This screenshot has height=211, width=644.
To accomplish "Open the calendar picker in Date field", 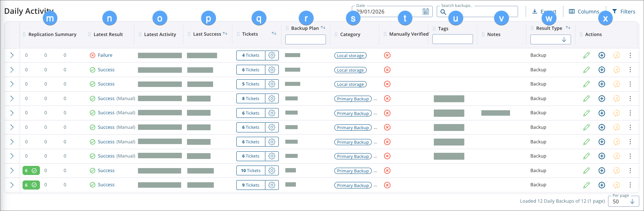I will 426,12.
